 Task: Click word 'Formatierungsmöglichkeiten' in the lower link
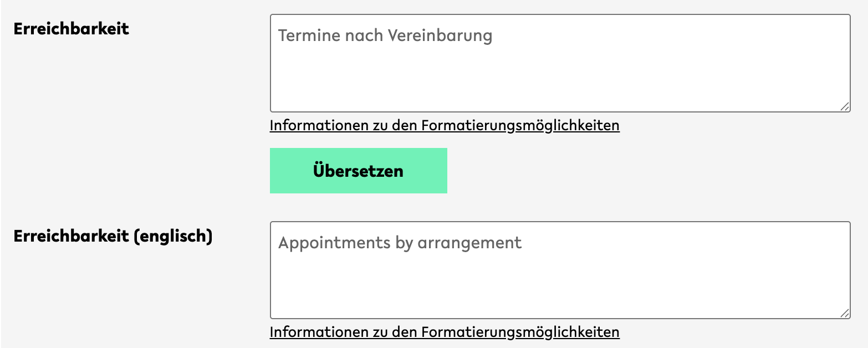(x=520, y=332)
